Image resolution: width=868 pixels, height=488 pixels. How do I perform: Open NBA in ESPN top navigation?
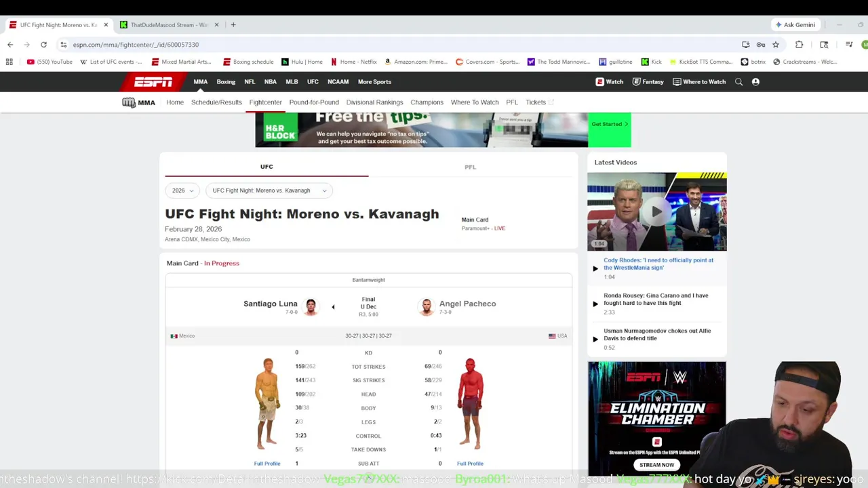[x=271, y=82]
